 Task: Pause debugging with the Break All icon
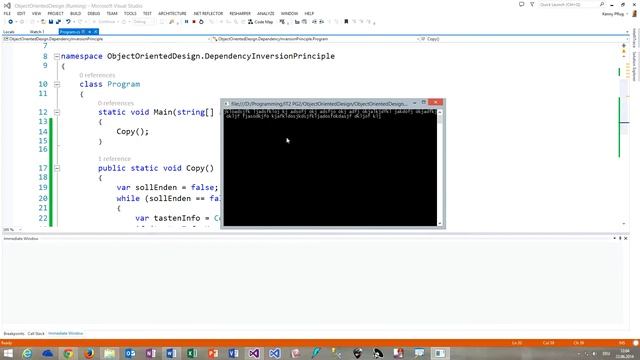coord(187,22)
